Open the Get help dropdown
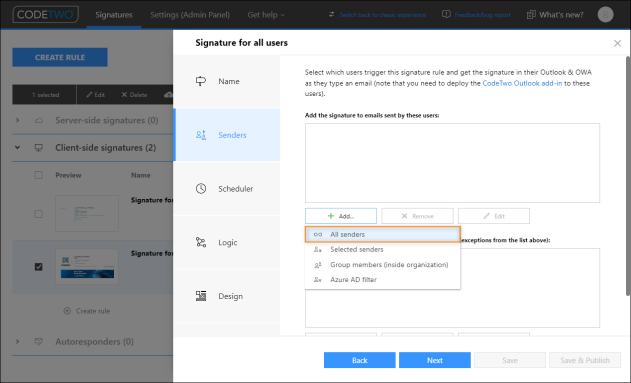The image size is (631, 383). pyautogui.click(x=266, y=15)
